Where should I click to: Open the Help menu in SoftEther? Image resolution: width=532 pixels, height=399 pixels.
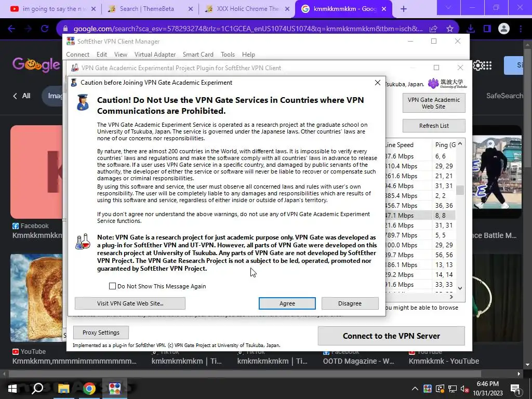tap(248, 54)
